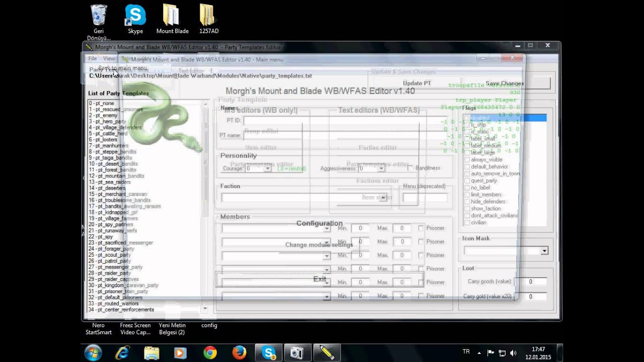
Task: Open the third Members troop dropdown
Action: (x=327, y=255)
